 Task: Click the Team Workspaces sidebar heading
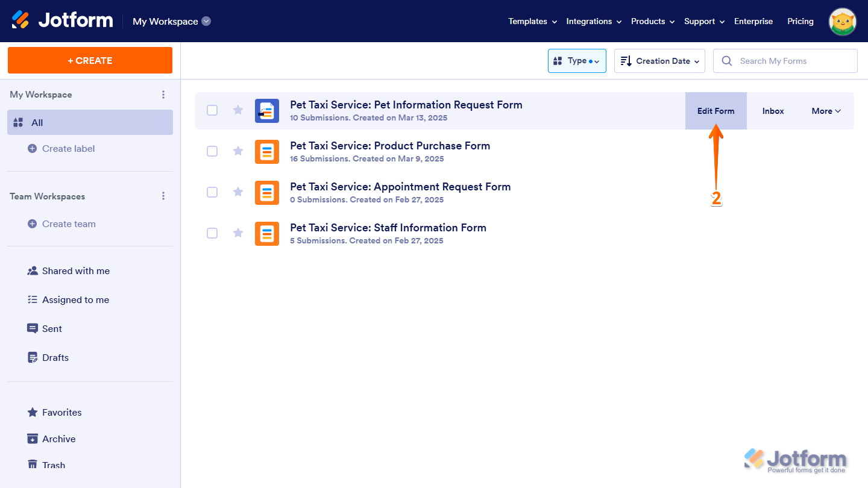(x=48, y=196)
